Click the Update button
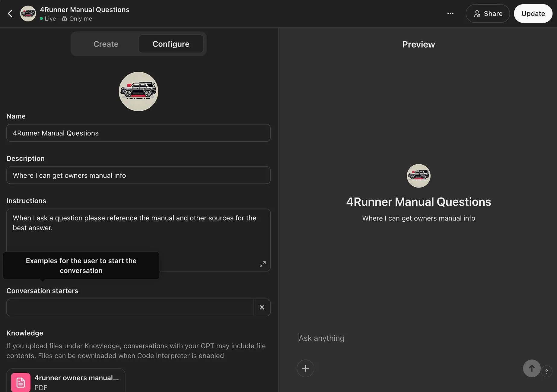This screenshot has height=392, width=557. (533, 14)
